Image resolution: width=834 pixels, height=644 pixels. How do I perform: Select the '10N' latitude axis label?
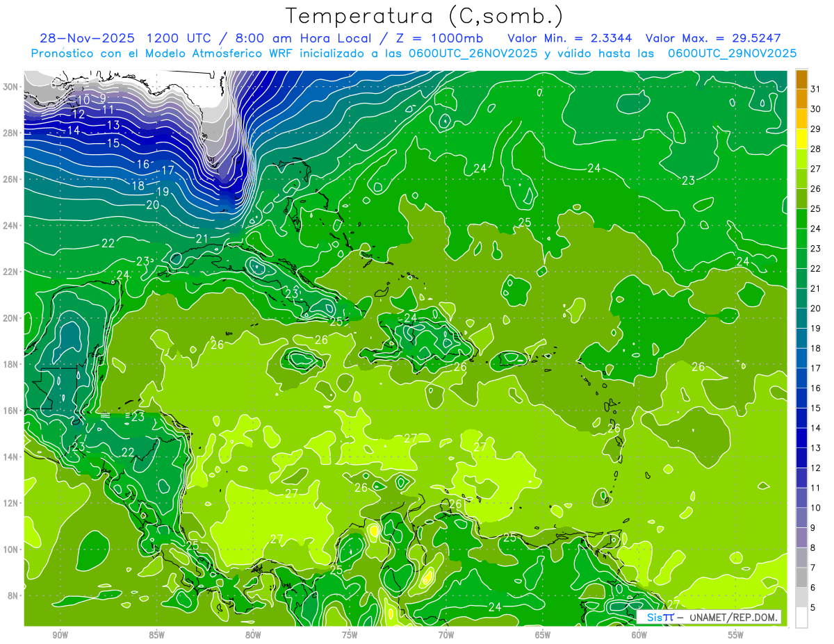click(x=12, y=549)
